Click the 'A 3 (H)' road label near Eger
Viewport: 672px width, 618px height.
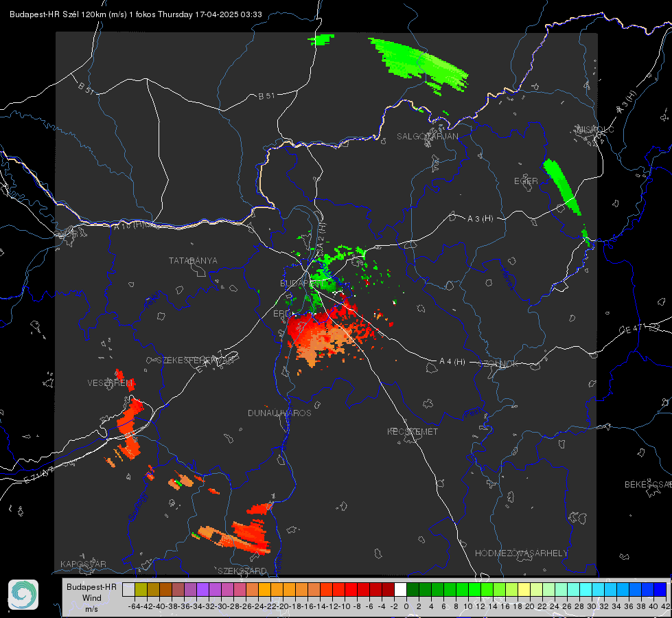pyautogui.click(x=480, y=219)
